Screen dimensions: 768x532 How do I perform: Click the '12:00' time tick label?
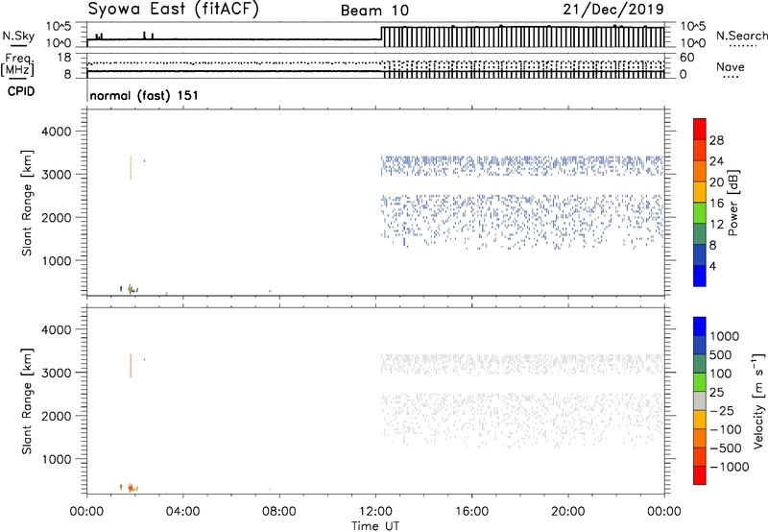pos(375,512)
